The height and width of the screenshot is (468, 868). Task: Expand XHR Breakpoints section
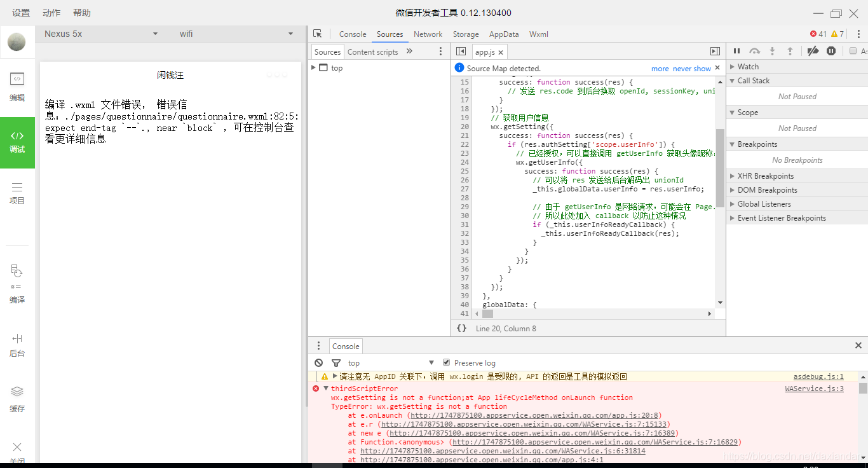(797, 175)
